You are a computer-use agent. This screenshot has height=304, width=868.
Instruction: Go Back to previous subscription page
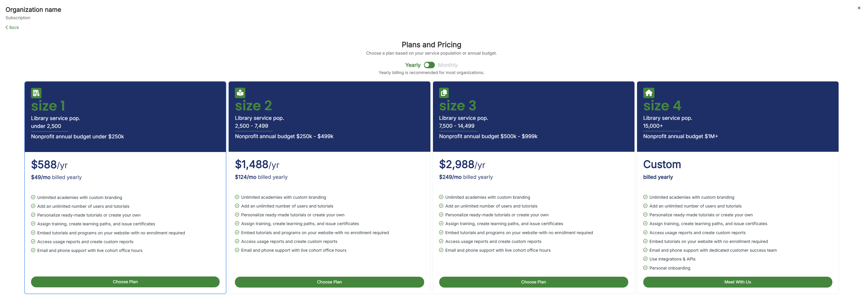12,28
